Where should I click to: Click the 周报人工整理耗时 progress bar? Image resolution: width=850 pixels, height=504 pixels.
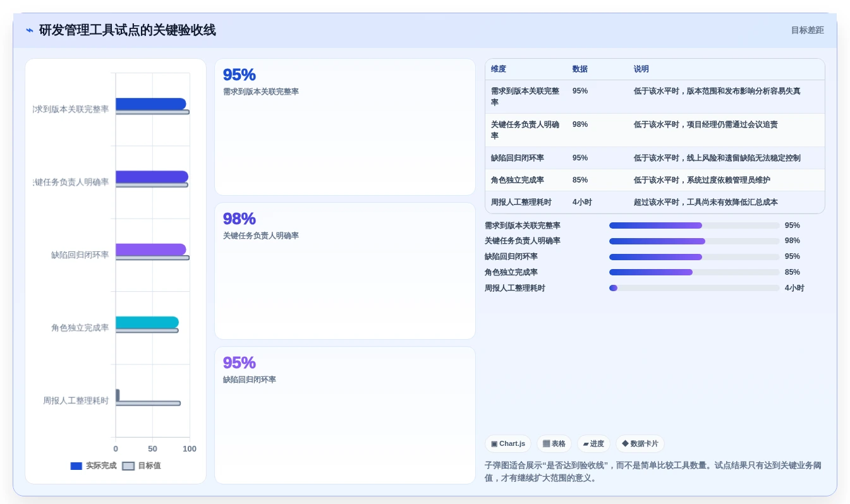695,288
